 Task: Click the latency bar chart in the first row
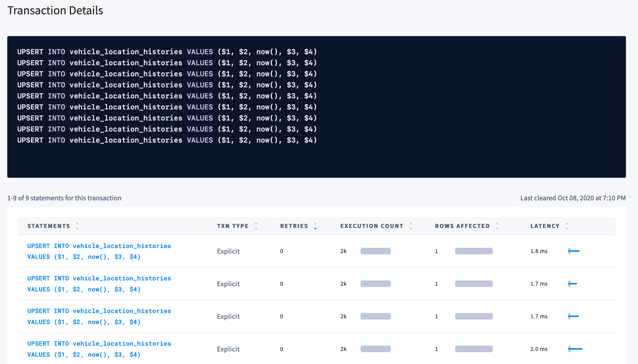tap(574, 251)
